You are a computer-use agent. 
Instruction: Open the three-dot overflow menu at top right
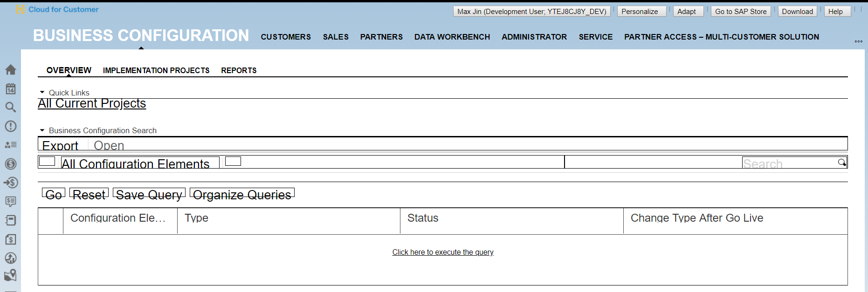click(x=858, y=41)
